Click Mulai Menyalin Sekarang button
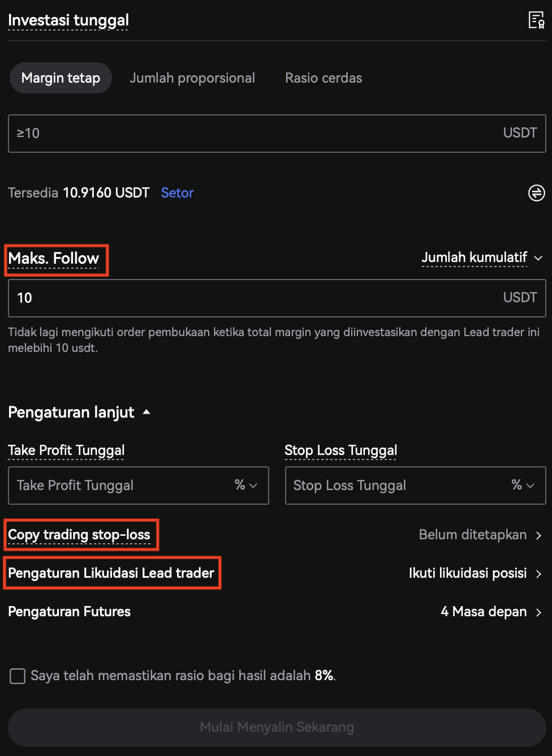The image size is (552, 756). pyautogui.click(x=277, y=727)
